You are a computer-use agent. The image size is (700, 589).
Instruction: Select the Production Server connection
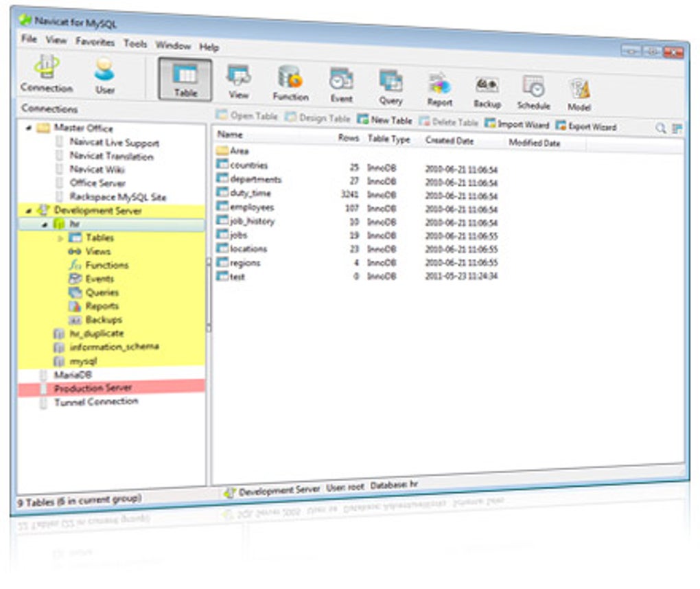click(112, 388)
